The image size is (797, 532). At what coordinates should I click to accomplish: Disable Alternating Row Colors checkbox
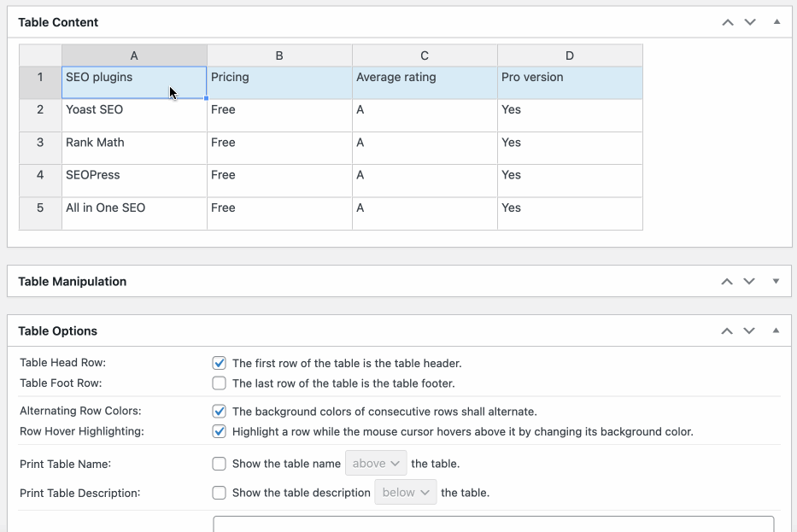click(x=219, y=411)
